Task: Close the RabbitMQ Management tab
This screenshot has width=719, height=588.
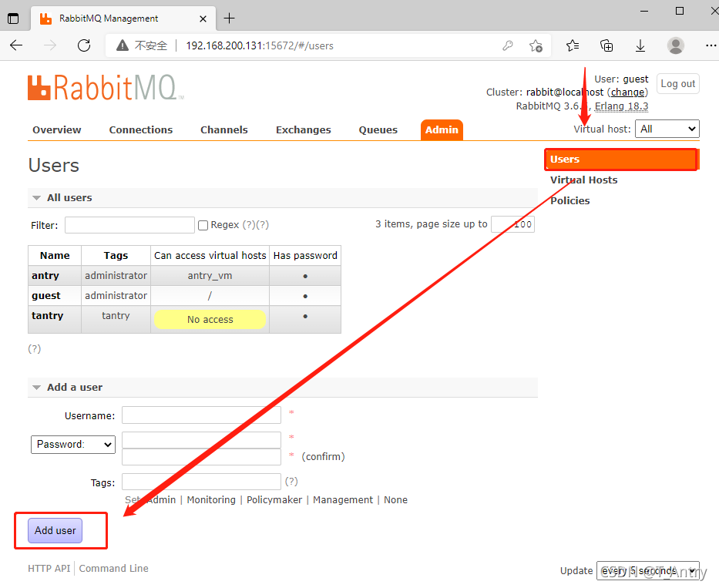Action: click(x=203, y=18)
